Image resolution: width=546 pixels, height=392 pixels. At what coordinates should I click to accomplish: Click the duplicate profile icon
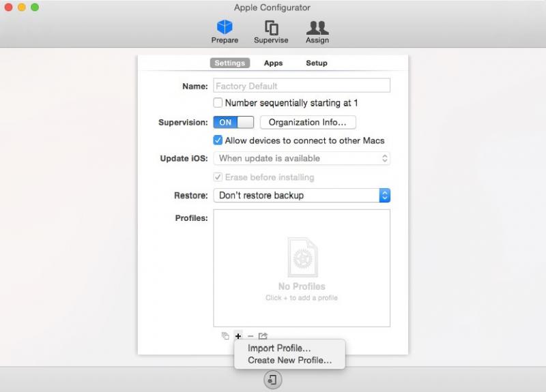225,335
